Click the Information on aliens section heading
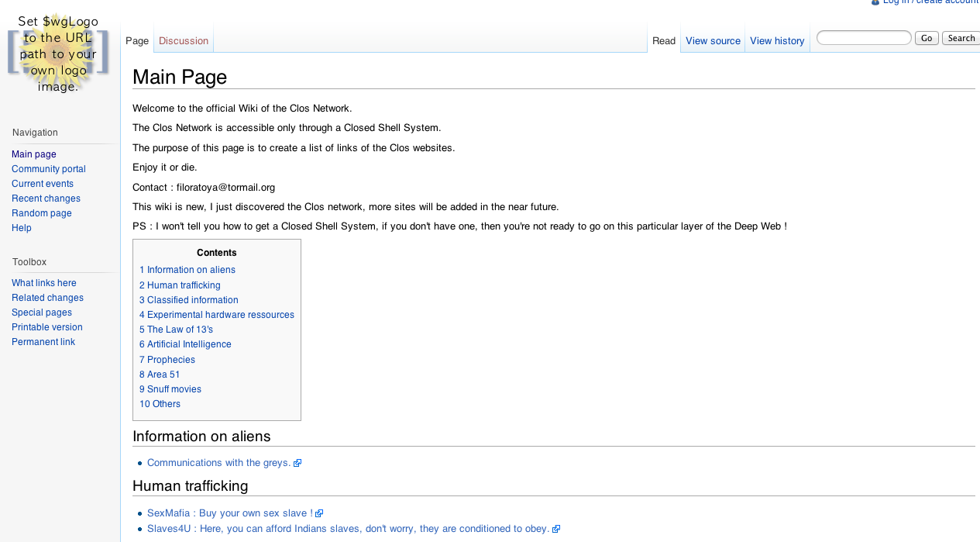 coord(201,436)
